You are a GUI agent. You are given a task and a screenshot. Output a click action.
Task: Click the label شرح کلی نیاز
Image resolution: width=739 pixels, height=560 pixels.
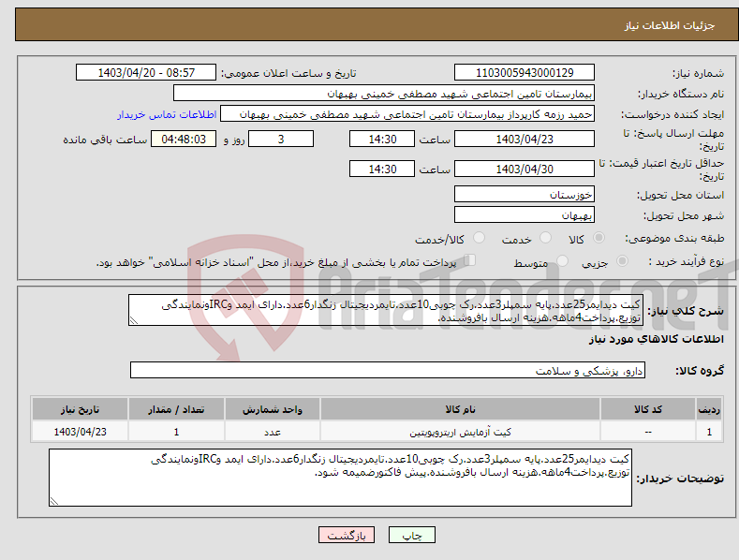point(686,311)
